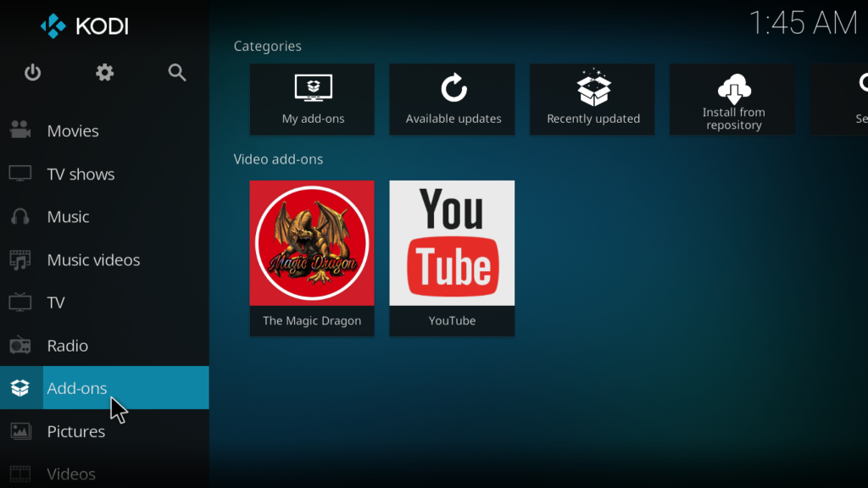
Task: Click the Install from repository cloud icon
Action: tap(734, 89)
